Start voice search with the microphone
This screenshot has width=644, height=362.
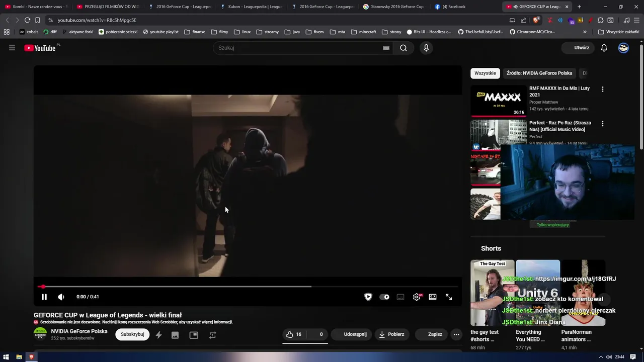426,48
